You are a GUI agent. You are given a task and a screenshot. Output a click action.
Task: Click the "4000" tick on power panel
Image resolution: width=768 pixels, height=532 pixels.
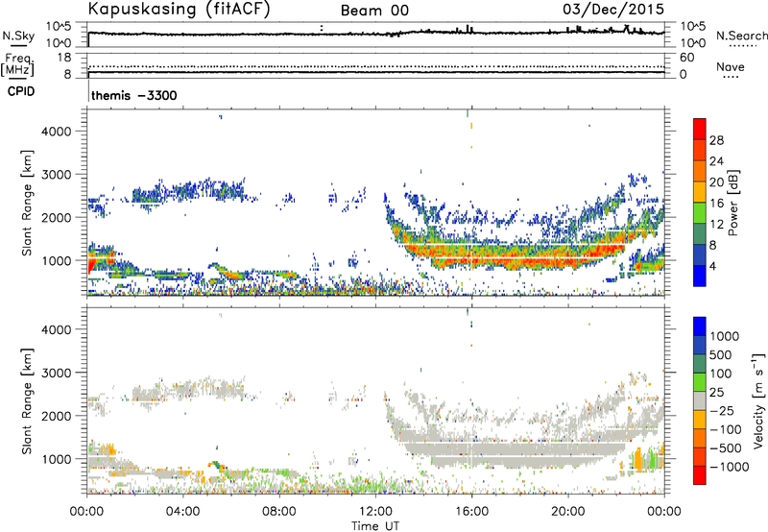pyautogui.click(x=56, y=132)
